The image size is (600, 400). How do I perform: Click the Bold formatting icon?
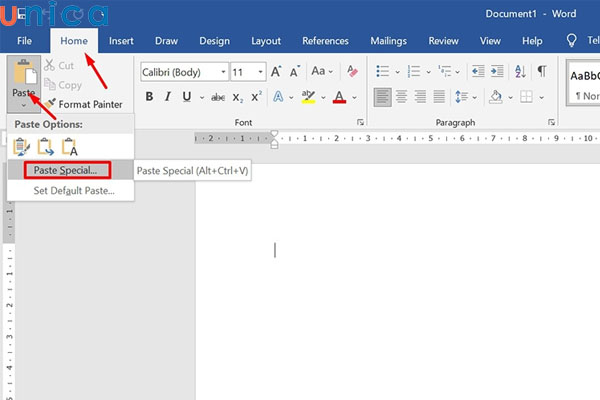[150, 97]
